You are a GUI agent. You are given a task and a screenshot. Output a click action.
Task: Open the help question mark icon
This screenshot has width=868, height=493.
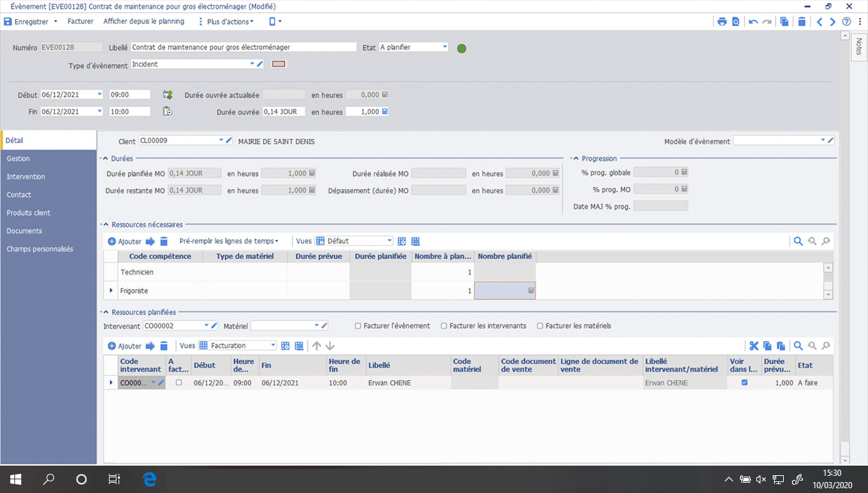[x=847, y=21]
